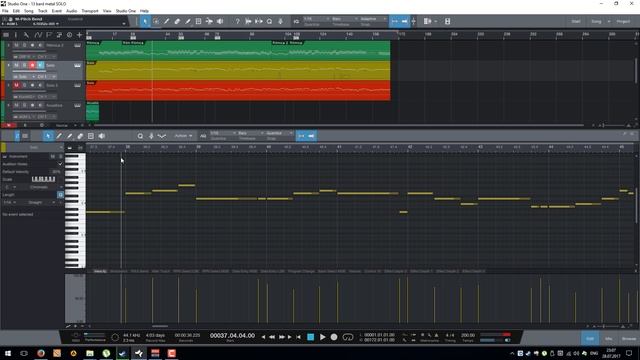Image resolution: width=640 pixels, height=360 pixels.
Task: Toggle snap button in the editor toolbar
Action: (311, 136)
